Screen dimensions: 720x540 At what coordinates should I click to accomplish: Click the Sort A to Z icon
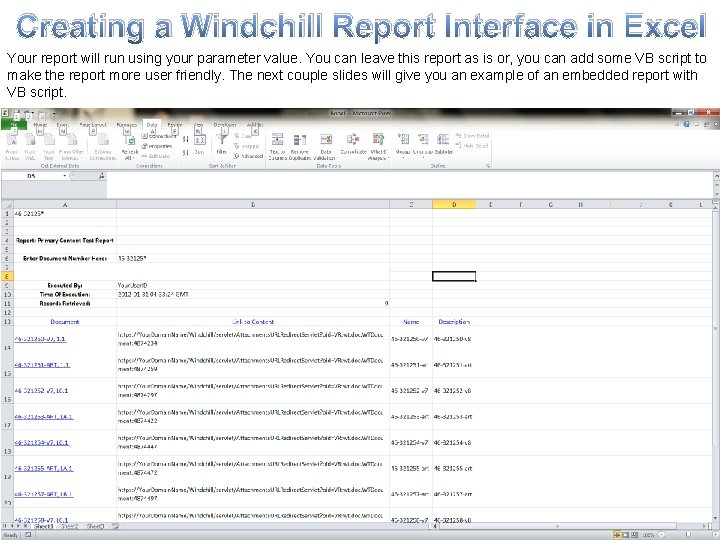point(186,139)
